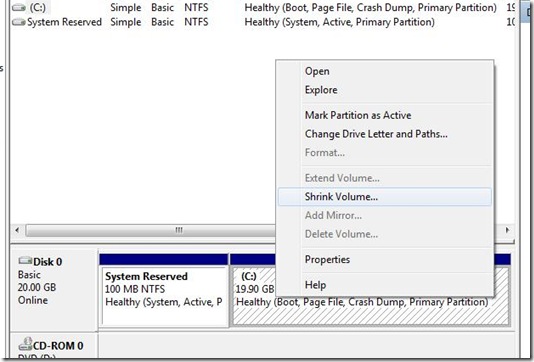534x362 pixels.
Task: Click the CD-ROM 0 disc icon
Action: [x=25, y=344]
